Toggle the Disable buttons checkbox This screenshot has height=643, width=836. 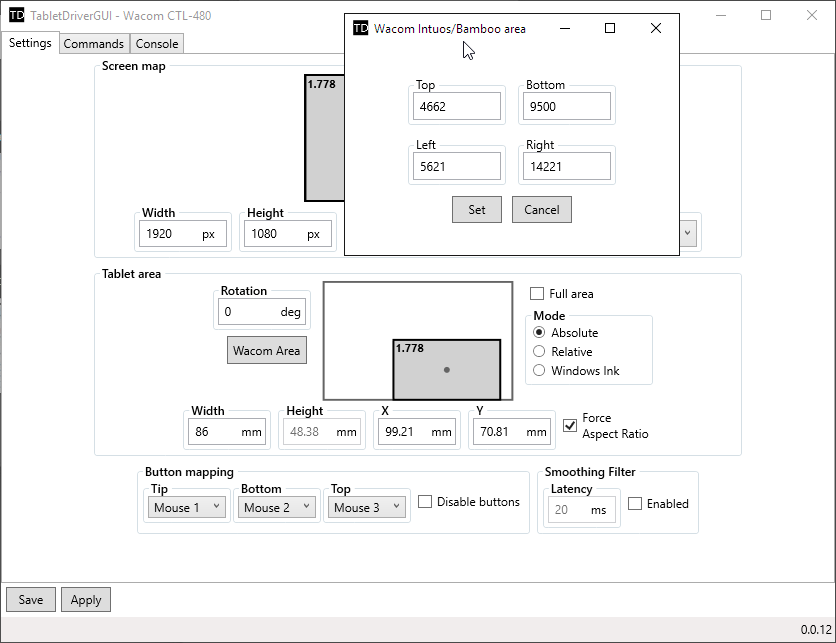425,502
